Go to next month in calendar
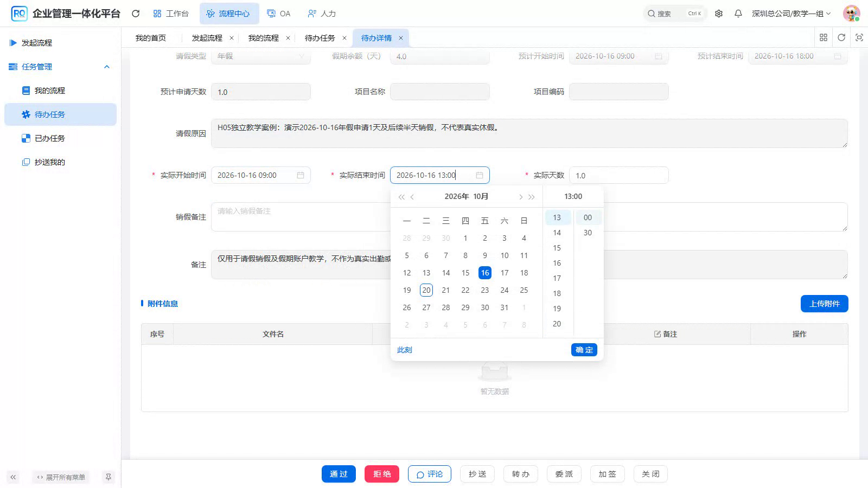Viewport: 868px width, 488px height. click(521, 197)
